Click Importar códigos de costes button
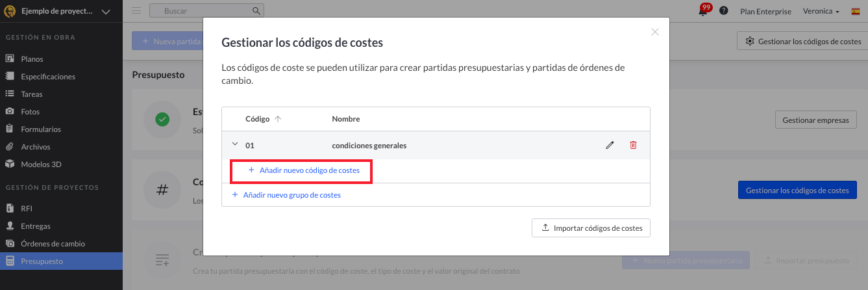Viewport: 868px width, 290px height. click(591, 228)
